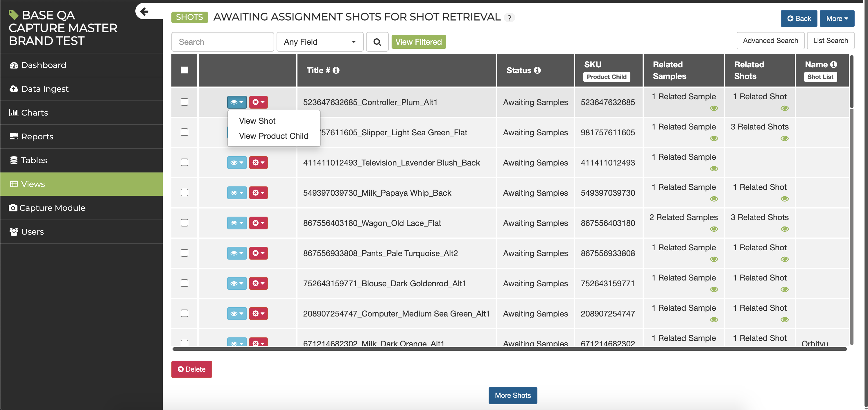Choose View Shot from the open menu
This screenshot has height=410, width=868.
pyautogui.click(x=257, y=121)
